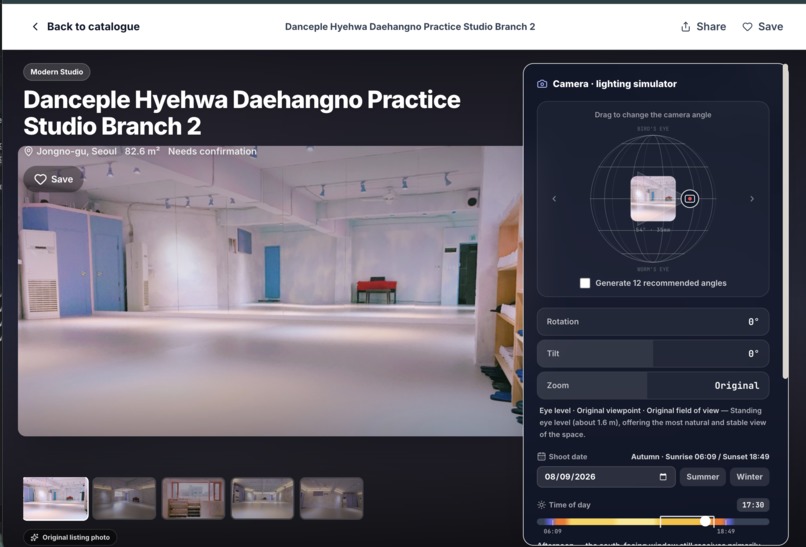The image size is (806, 547).
Task: Choose the Summer season preset
Action: (703, 477)
